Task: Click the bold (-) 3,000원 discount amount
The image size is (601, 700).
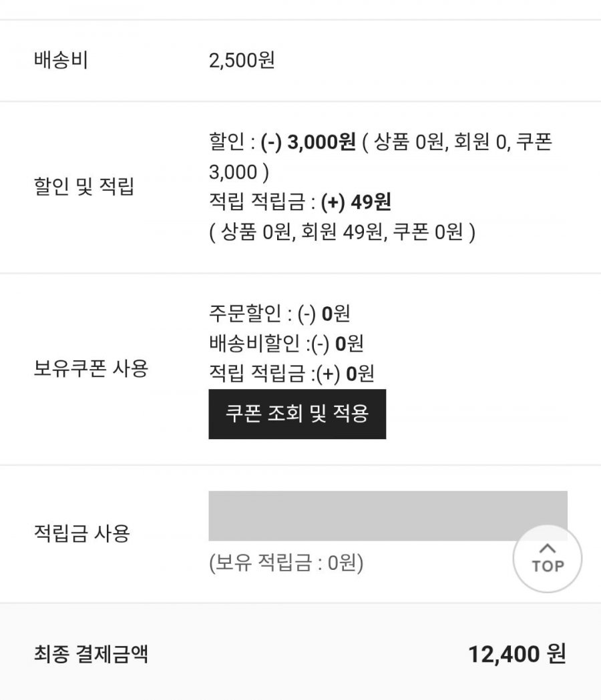Action: (308, 143)
